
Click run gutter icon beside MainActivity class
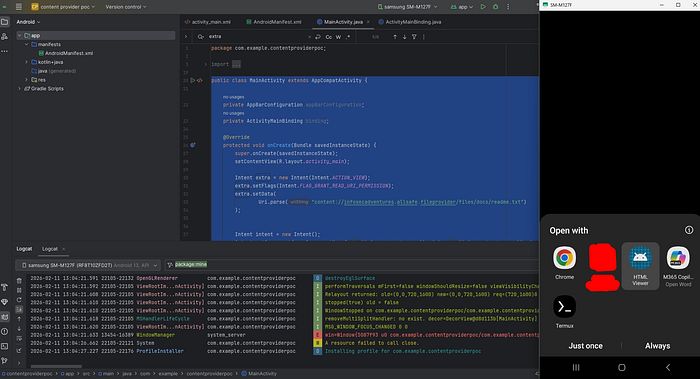click(x=193, y=80)
